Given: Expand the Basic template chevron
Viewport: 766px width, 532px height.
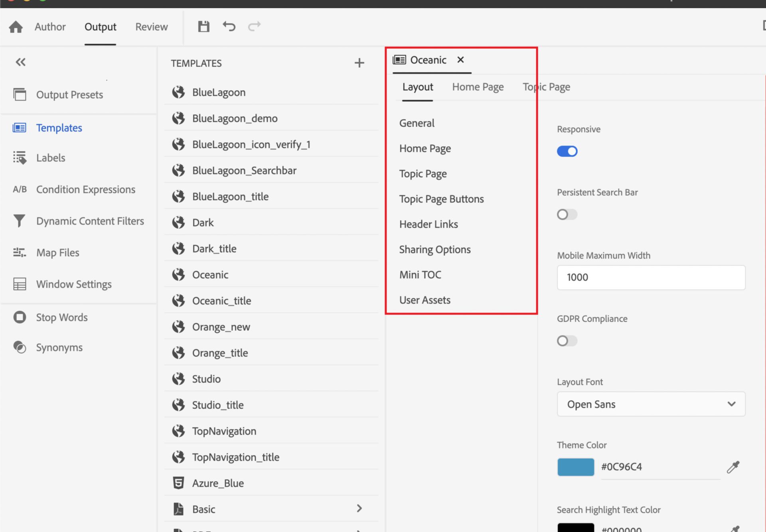Looking at the screenshot, I should 359,508.
